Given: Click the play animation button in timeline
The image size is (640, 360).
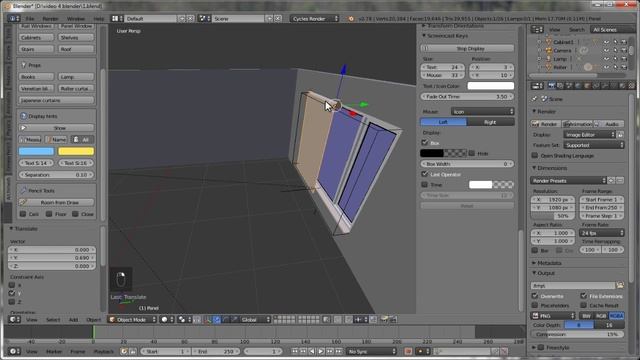Looking at the screenshot, I should (x=321, y=351).
